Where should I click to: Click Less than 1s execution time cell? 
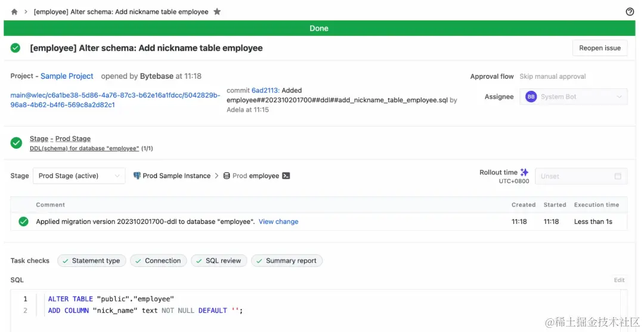click(x=593, y=222)
